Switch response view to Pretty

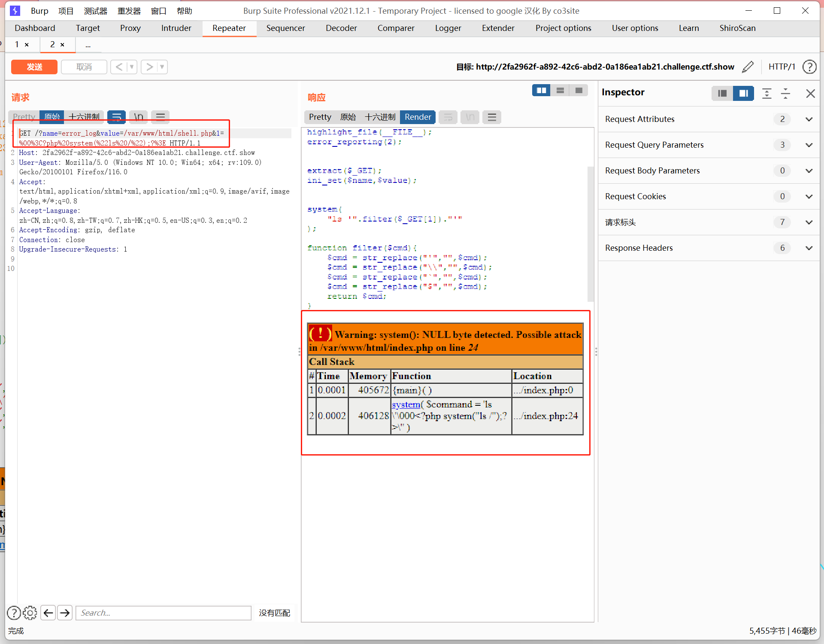point(320,117)
